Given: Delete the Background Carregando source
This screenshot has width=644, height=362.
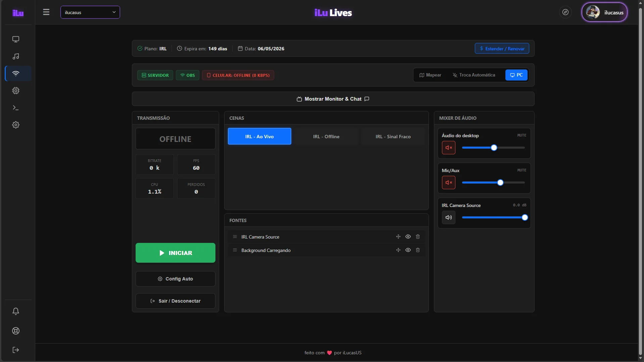Looking at the screenshot, I should 418,250.
